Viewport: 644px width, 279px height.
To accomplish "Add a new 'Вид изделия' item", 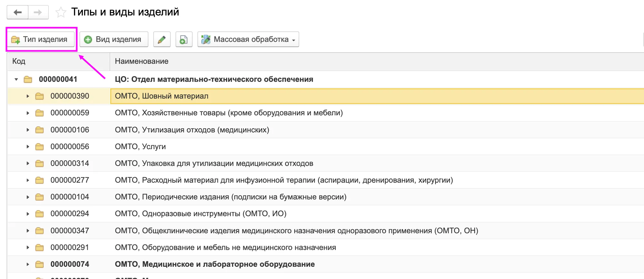I will point(114,39).
